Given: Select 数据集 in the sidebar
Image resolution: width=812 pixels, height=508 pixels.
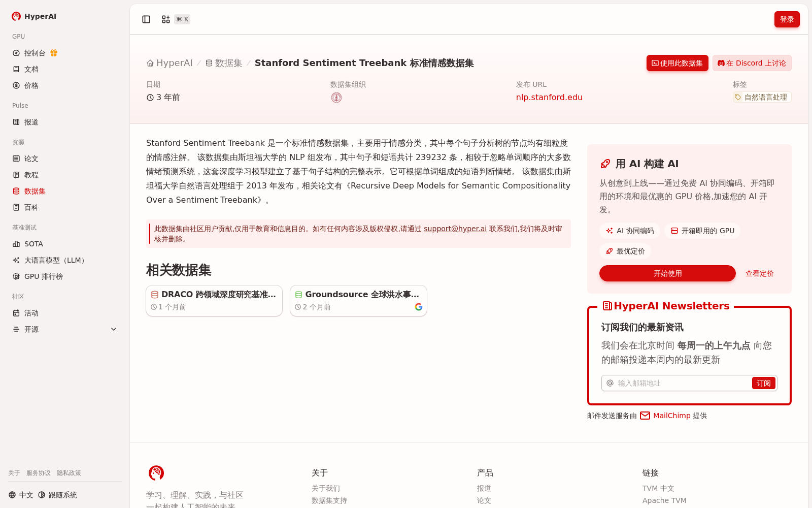Looking at the screenshot, I should click(x=29, y=191).
